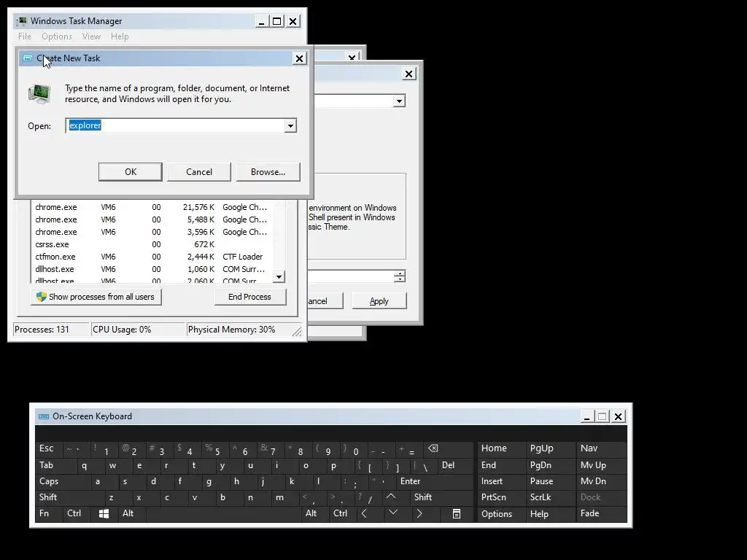This screenshot has height=560, width=747.
Task: Toggle the left Alt key
Action: point(132,514)
